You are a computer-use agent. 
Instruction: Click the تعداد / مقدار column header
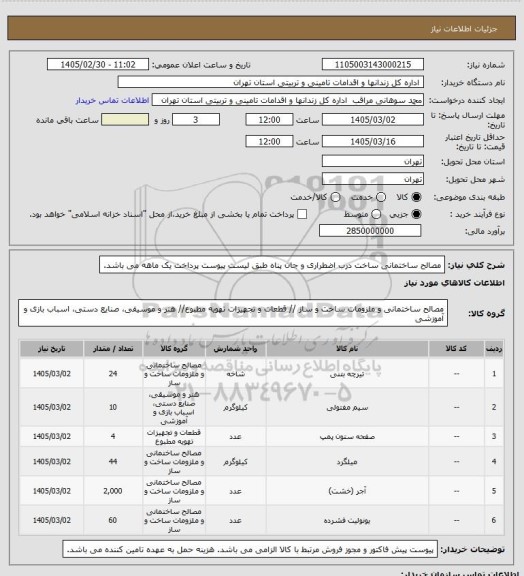click(x=113, y=349)
